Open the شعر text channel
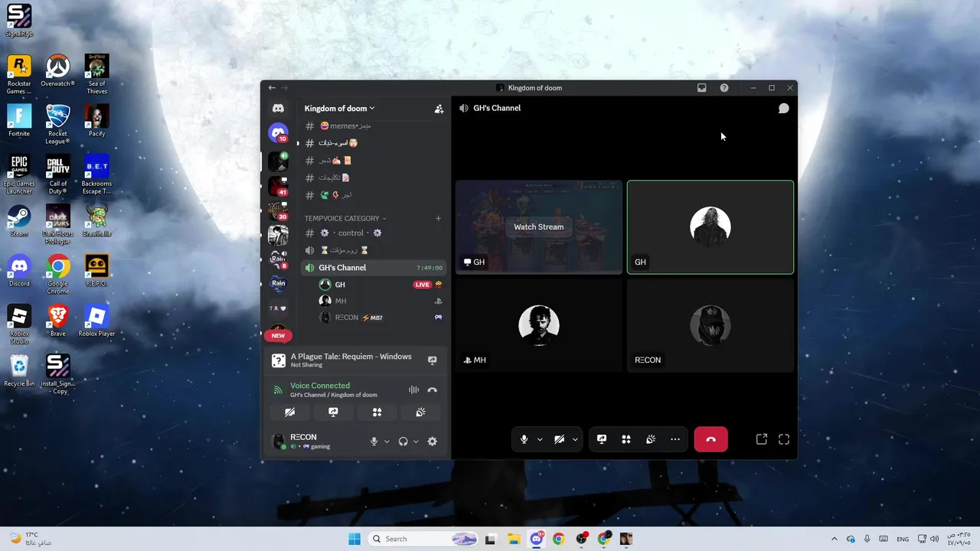This screenshot has height=551, width=980. point(374,160)
